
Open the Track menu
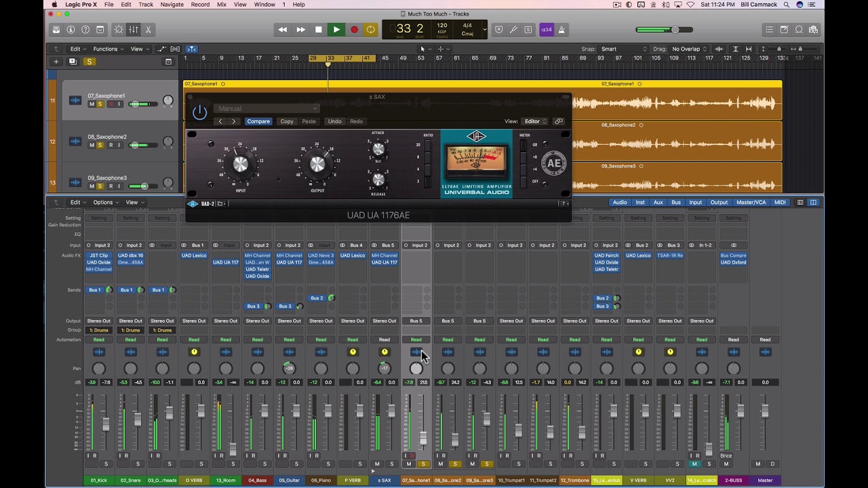click(x=146, y=5)
